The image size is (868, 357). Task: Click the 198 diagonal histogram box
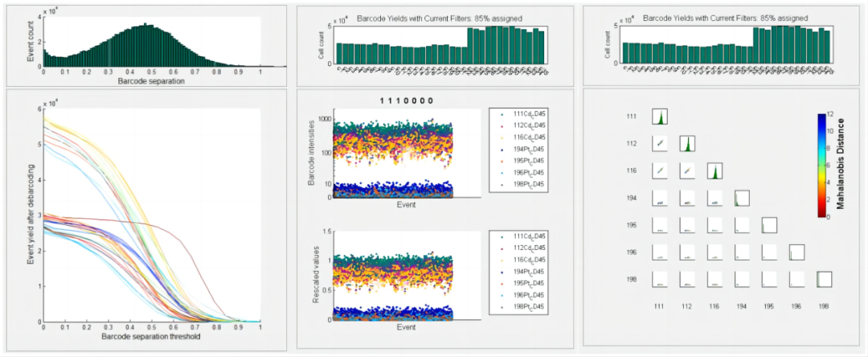coord(824,280)
